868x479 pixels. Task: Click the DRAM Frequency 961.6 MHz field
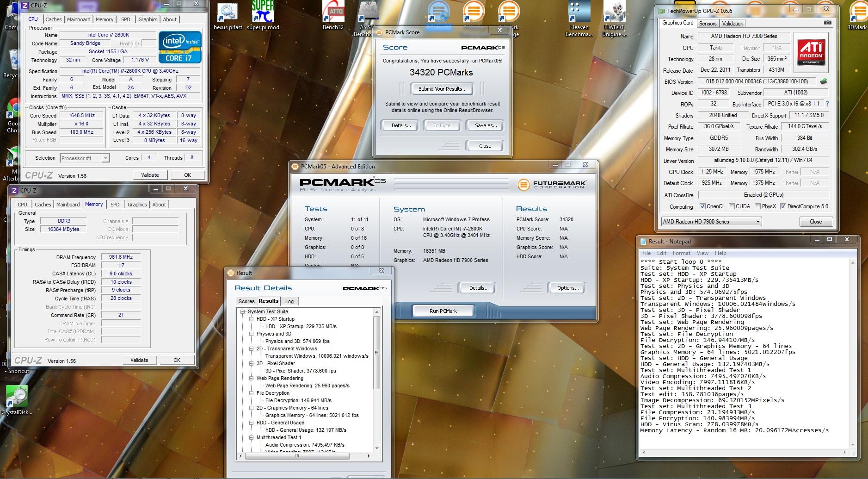121,257
